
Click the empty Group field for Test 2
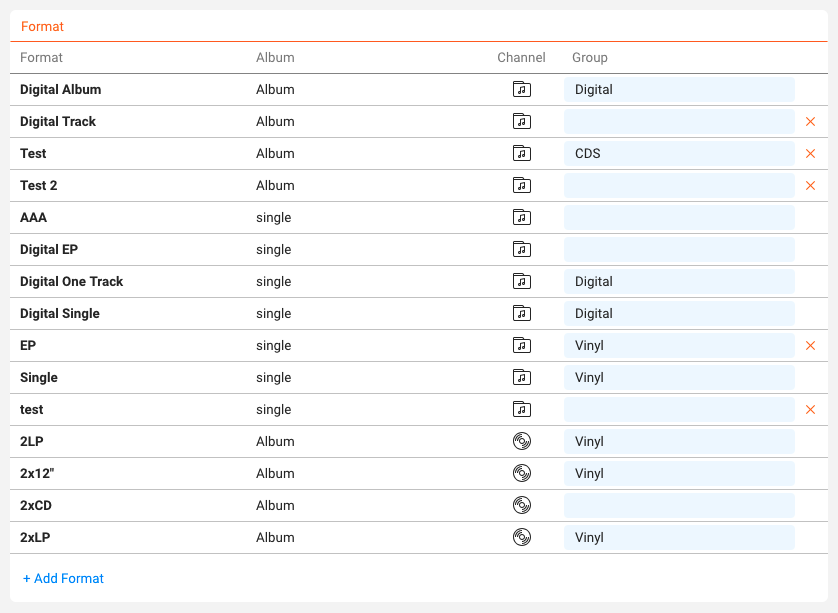coord(679,185)
